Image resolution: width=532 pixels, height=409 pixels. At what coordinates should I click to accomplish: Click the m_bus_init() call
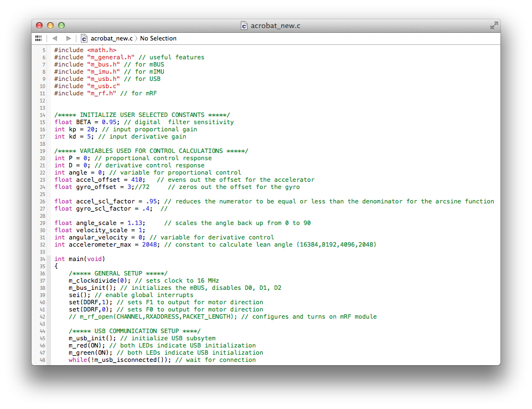pos(92,288)
